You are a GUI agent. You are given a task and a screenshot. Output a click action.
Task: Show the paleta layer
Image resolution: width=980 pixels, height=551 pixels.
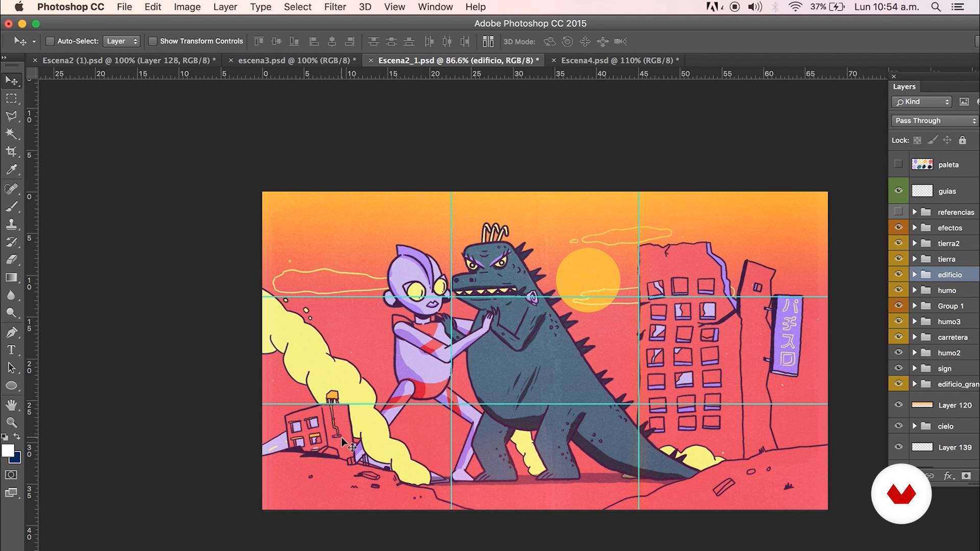tap(898, 164)
